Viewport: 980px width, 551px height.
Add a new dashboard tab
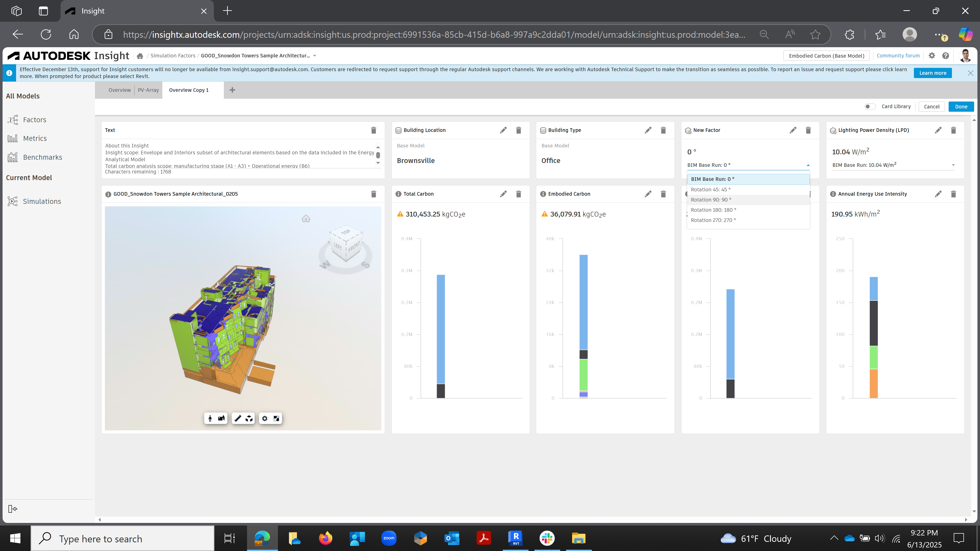[x=232, y=90]
